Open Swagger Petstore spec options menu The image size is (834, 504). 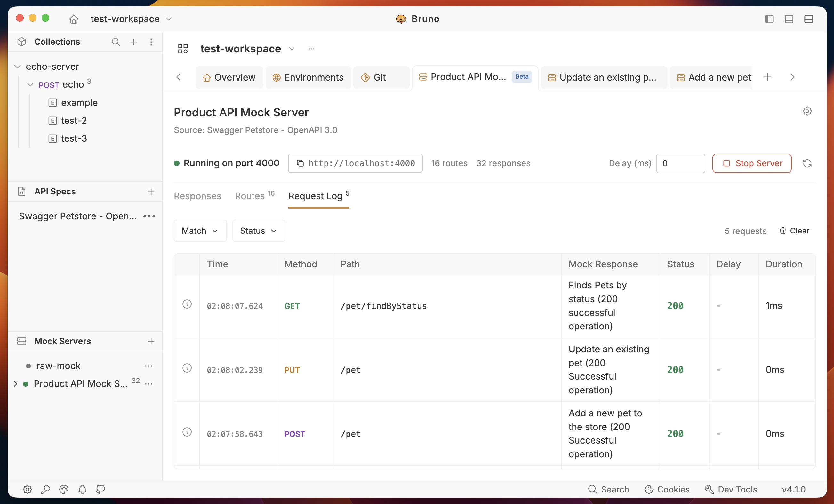[149, 216]
